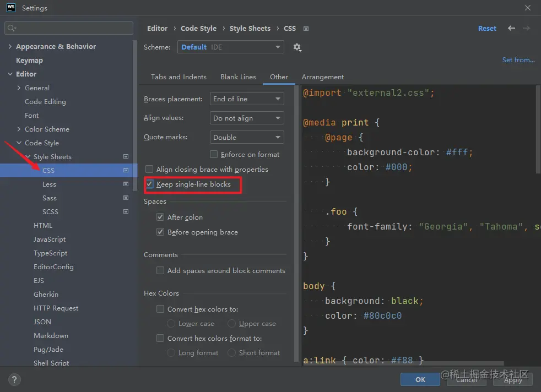Open Quote marks dropdown
Screen dimensions: 541x392
(247, 137)
